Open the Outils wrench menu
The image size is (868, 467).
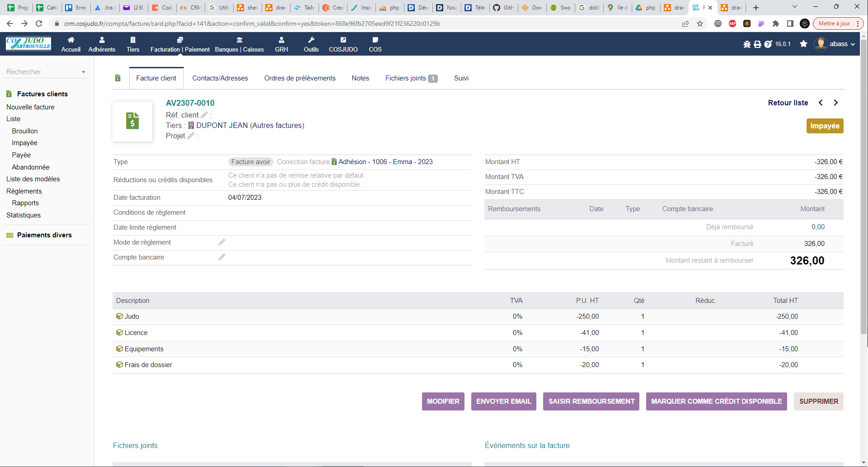tap(311, 44)
